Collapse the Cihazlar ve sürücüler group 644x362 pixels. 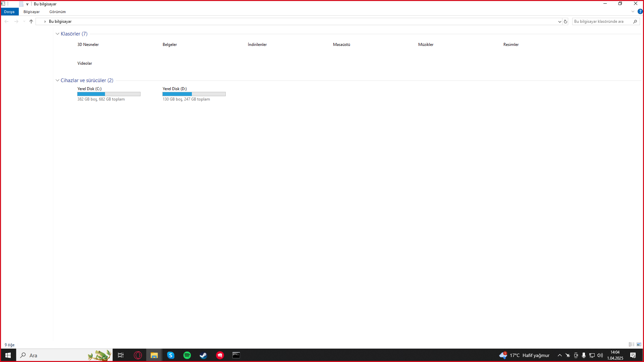[x=57, y=80]
